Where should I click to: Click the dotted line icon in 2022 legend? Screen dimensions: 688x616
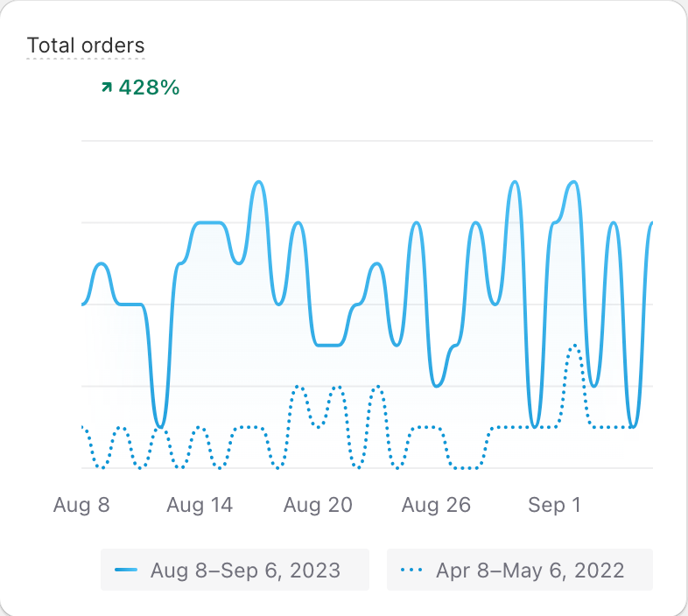tap(411, 570)
